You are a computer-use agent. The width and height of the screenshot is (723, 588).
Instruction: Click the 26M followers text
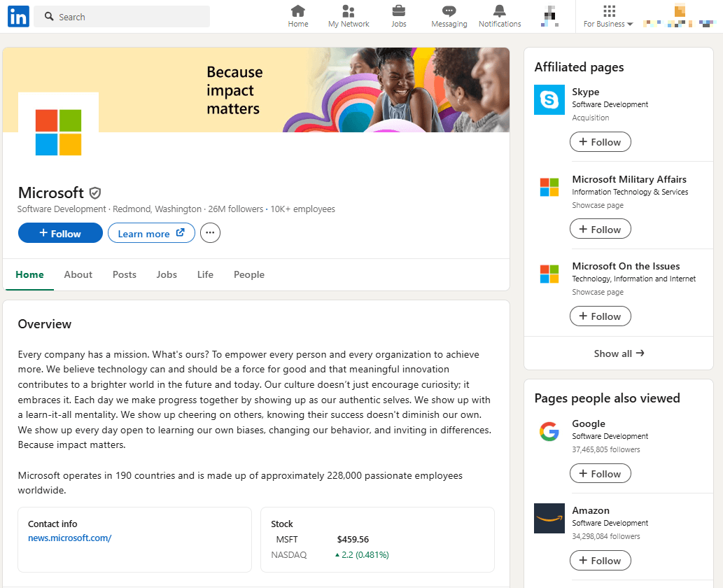coord(236,209)
